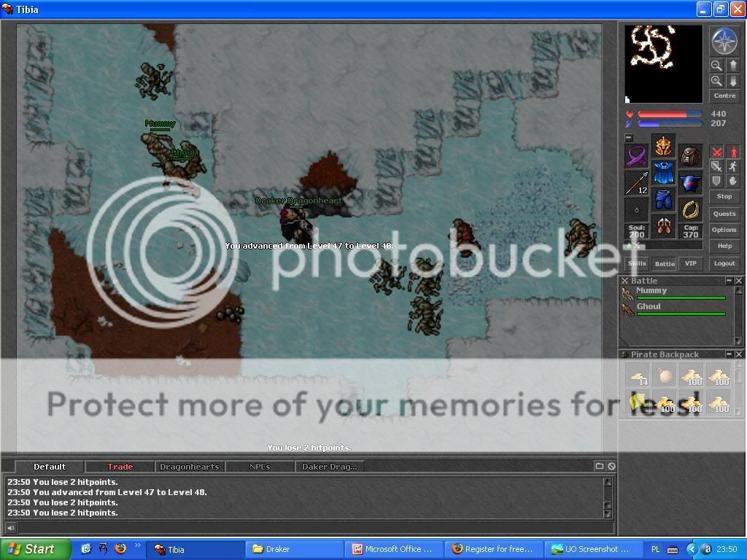Image resolution: width=747 pixels, height=560 pixels.
Task: Click the compass rose above the zoom buttons
Action: point(724,42)
